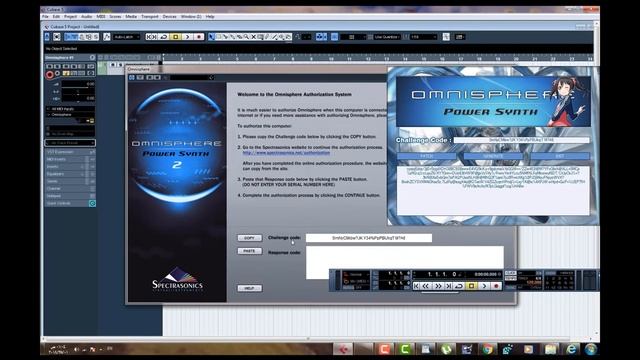Click EXIT in the right-hand window
This screenshot has height=360, width=640.
(x=560, y=156)
